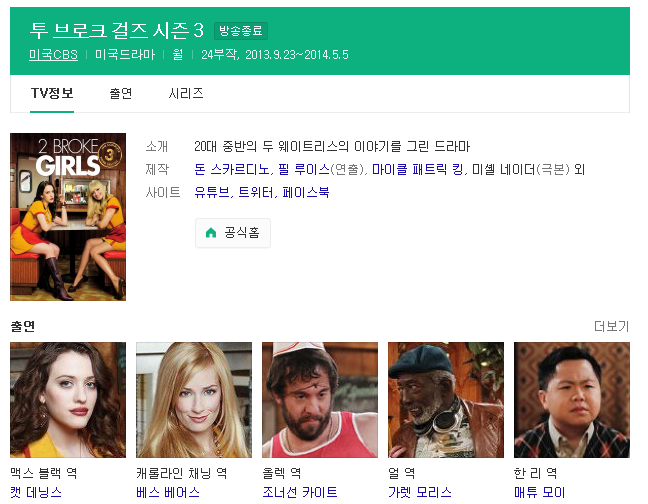Viewport: 648px width, 504px height.
Task: Open the 가렛 모리스 actor link
Action: [x=419, y=492]
